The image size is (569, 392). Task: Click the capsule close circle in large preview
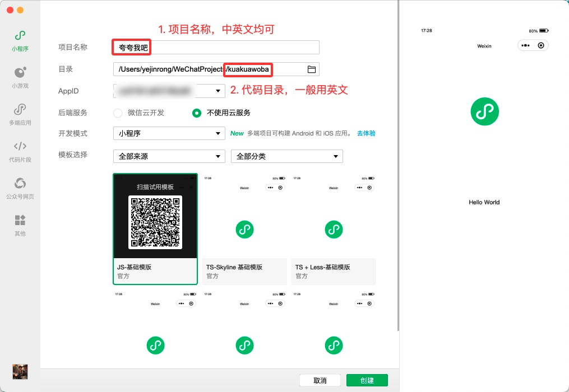click(x=541, y=45)
